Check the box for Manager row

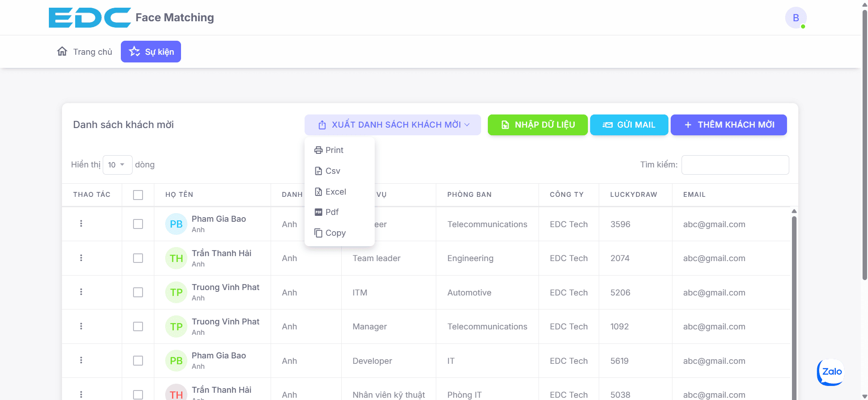(138, 326)
